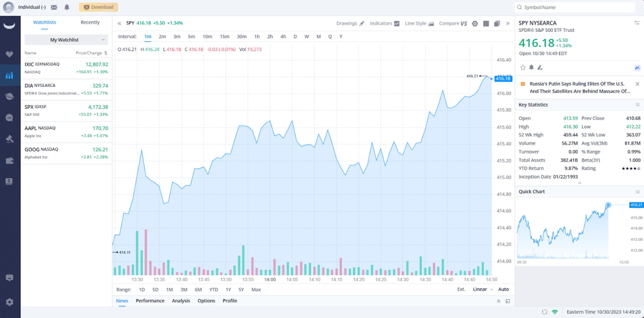The height and width of the screenshot is (318, 644).
Task: Collapse the watchlist panel with the double chevron
Action: tap(119, 23)
